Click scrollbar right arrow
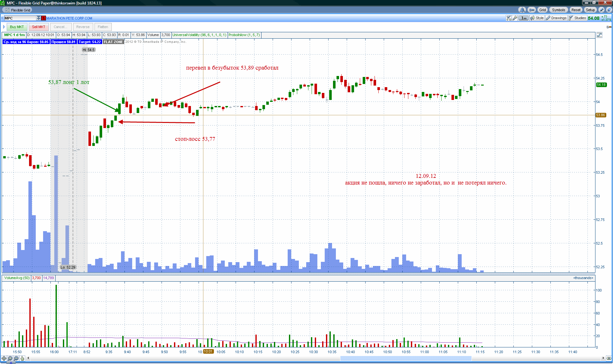Image resolution: width=613 pixels, height=364 pixels. point(603,358)
